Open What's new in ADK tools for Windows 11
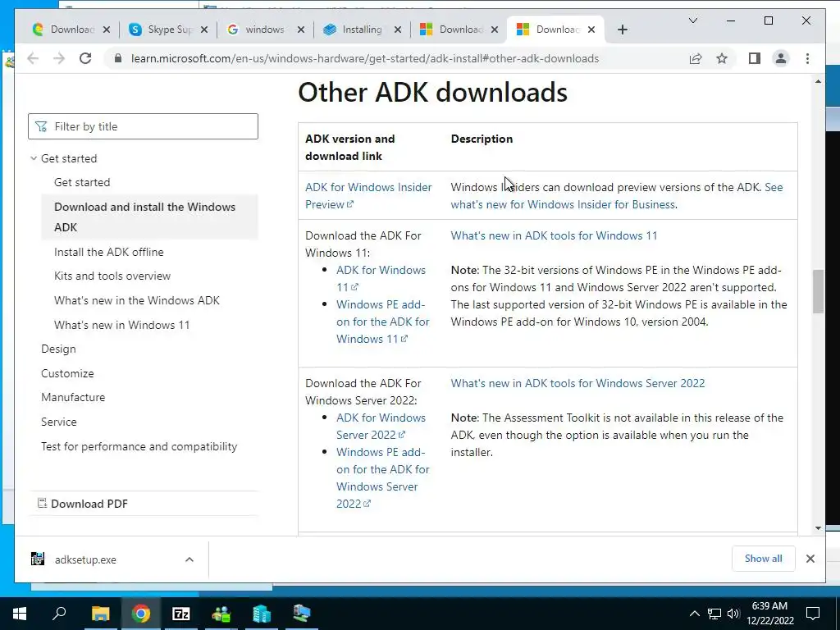The height and width of the screenshot is (630, 840). [554, 235]
